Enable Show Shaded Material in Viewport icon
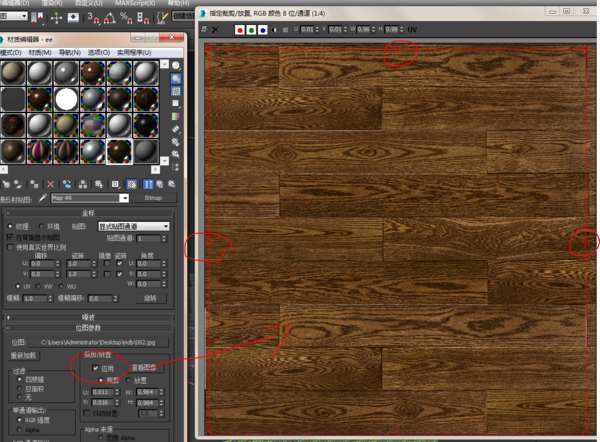The width and height of the screenshot is (600, 442). pyautogui.click(x=132, y=184)
